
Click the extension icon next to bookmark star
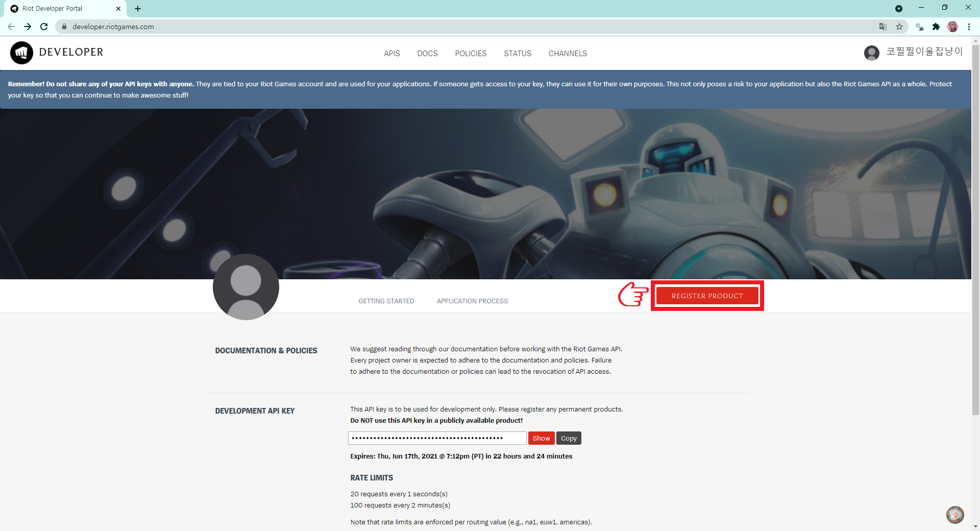point(920,27)
